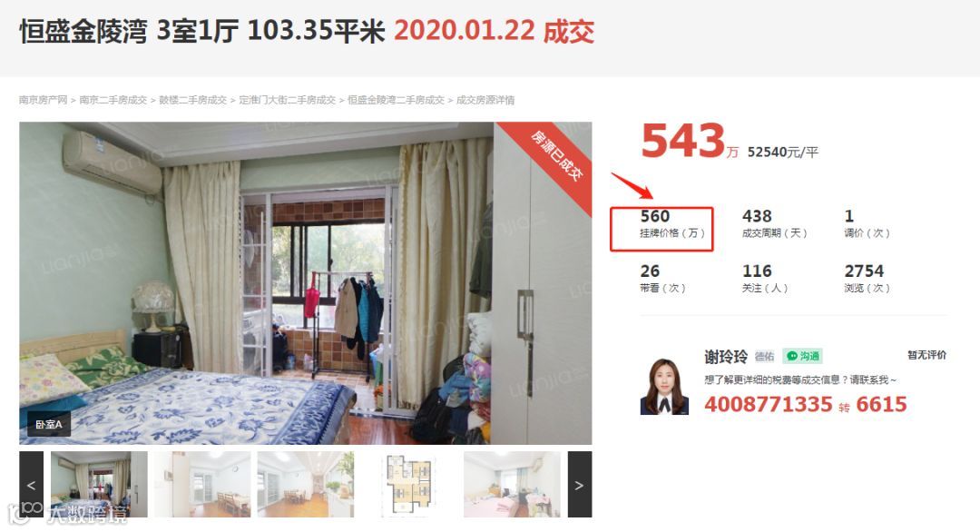980x532 pixels.
Task: Open the green 沟通 chat button
Action: point(802,356)
